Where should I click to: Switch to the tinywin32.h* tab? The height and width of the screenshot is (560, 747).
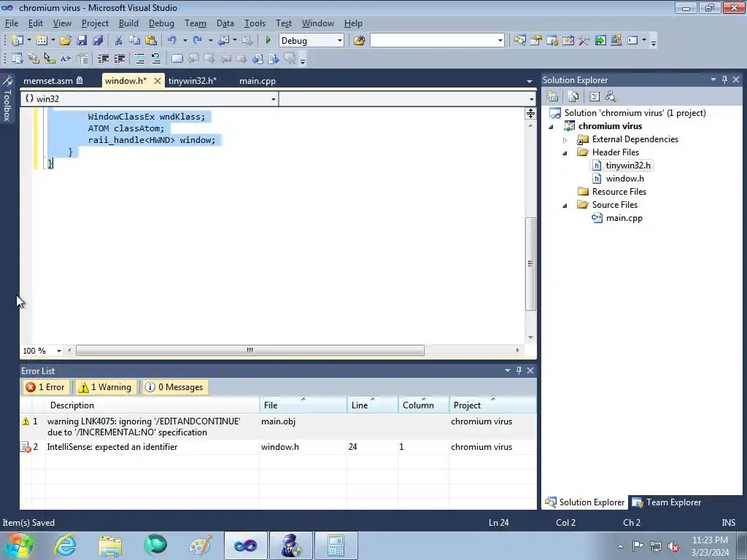tap(193, 81)
